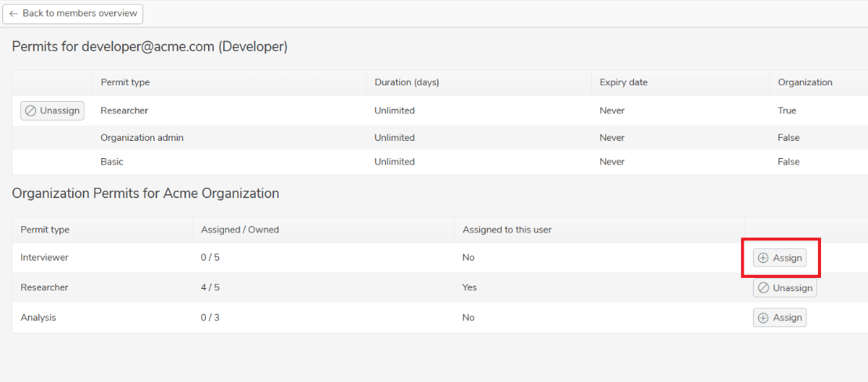Assign the Analysis organization permit
The image size is (868, 382).
pos(780,318)
